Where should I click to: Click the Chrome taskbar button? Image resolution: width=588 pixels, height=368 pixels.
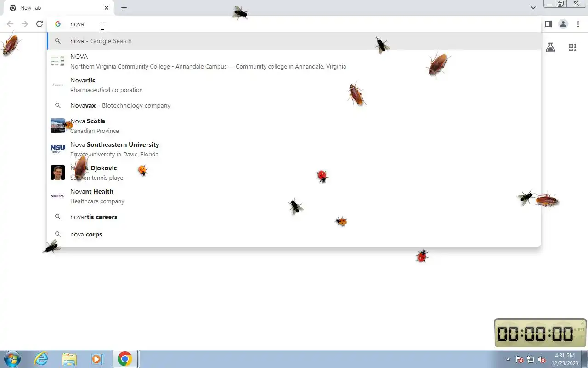[125, 359]
